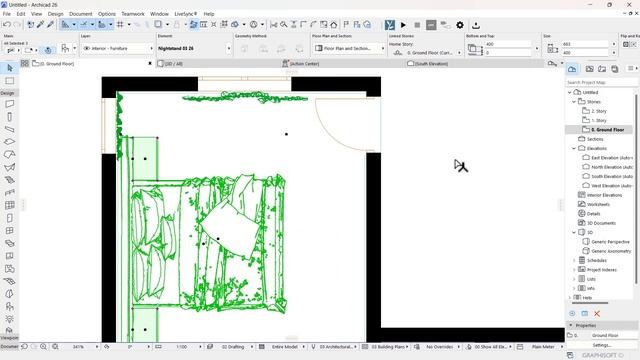
Task: Switch to the Action Center tab
Action: pyautogui.click(x=304, y=64)
